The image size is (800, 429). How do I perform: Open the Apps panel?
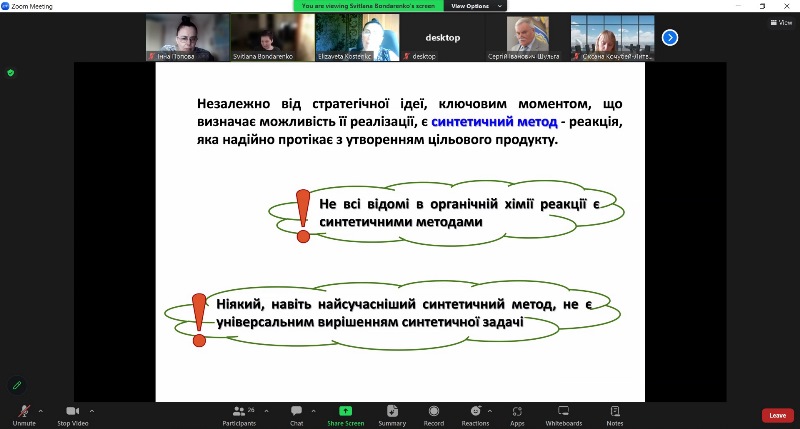(x=517, y=416)
